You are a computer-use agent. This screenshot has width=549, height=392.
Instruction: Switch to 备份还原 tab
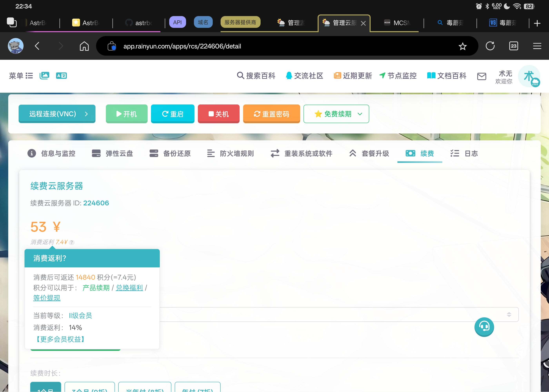(x=170, y=153)
